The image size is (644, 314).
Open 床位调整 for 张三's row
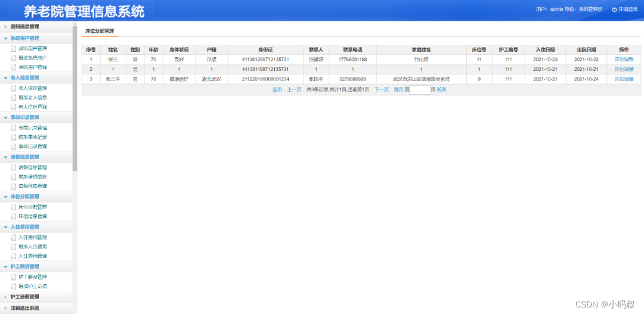tap(624, 60)
